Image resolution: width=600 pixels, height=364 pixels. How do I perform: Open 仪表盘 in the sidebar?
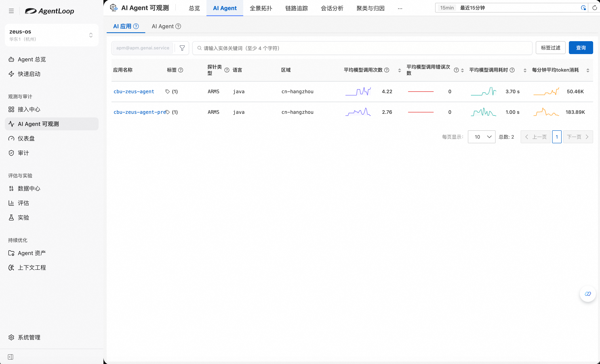pyautogui.click(x=52, y=138)
